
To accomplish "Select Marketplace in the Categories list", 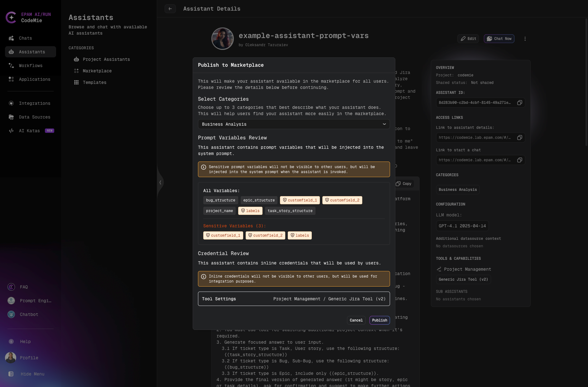I will pyautogui.click(x=97, y=71).
